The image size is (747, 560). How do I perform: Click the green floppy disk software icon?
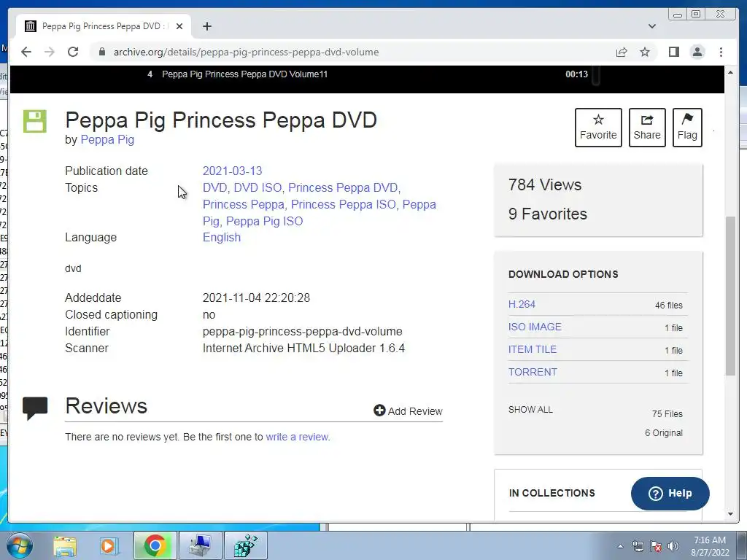(35, 121)
